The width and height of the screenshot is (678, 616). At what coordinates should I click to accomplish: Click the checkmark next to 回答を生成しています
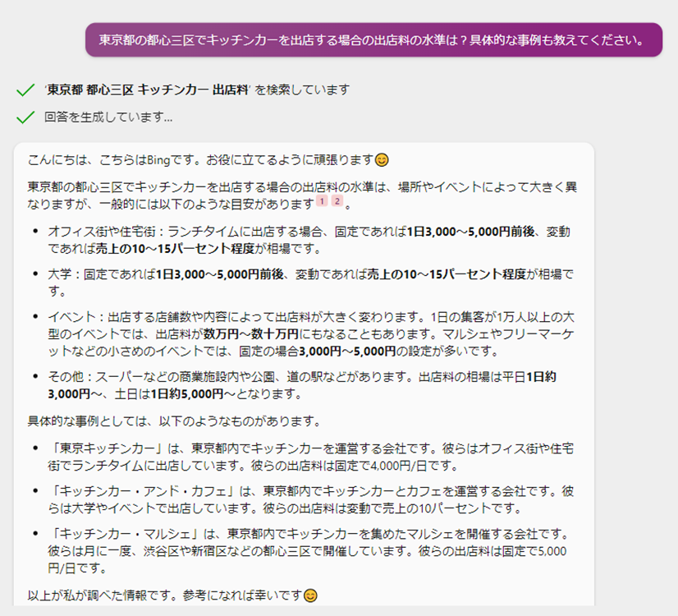(x=25, y=117)
